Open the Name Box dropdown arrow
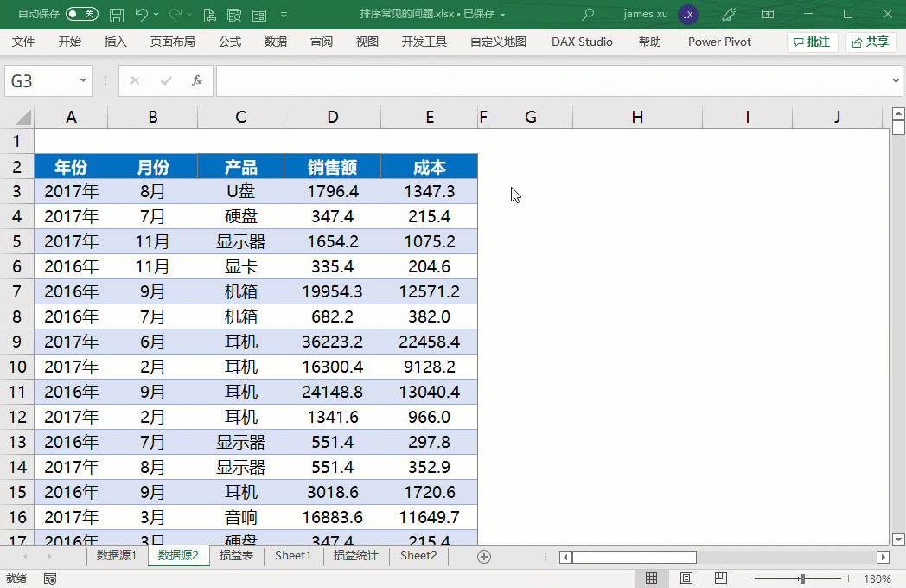This screenshot has width=906, height=588. click(x=84, y=80)
